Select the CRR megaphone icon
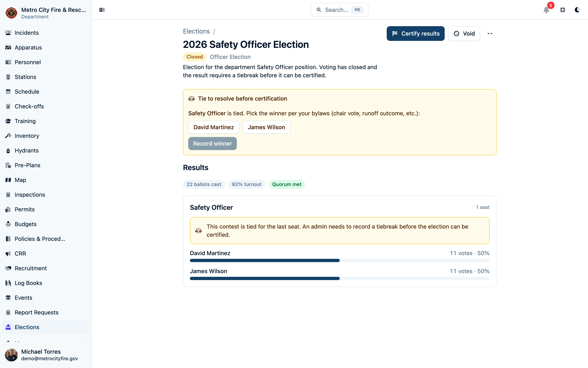Screen dimensions: 588x368 pyautogui.click(x=8, y=254)
